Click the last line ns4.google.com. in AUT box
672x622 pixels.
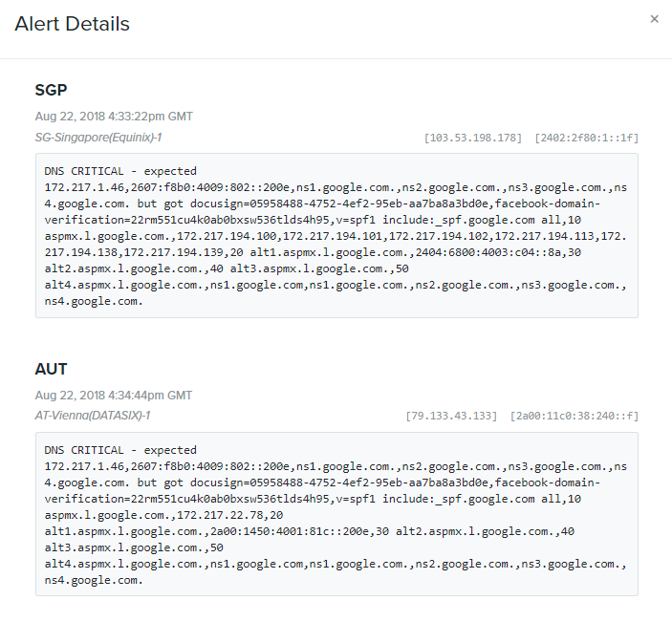pos(94,581)
